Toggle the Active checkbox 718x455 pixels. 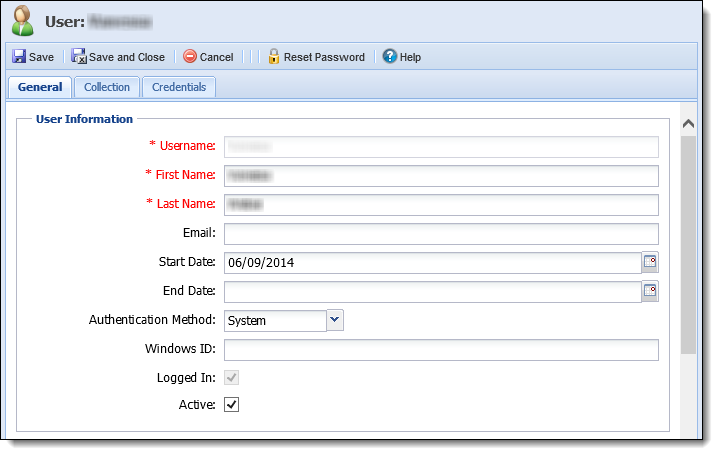(231, 405)
